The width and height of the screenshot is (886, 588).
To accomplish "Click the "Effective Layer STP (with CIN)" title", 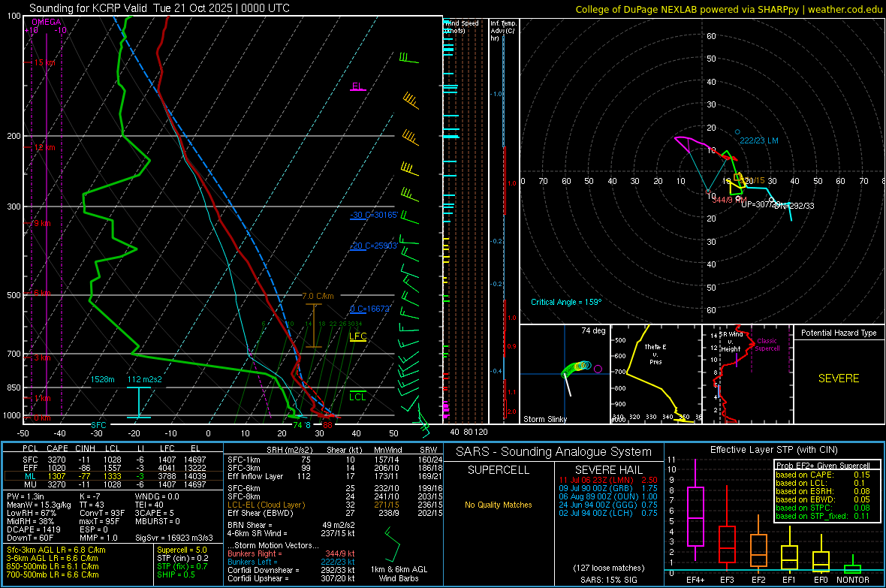I will coord(773,450).
